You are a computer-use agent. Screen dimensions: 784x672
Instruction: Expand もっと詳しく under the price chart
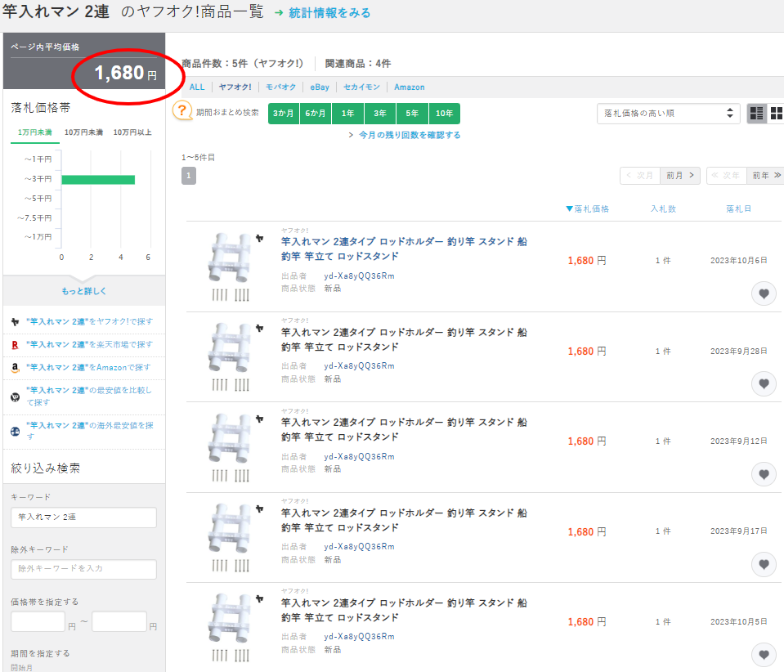(84, 291)
